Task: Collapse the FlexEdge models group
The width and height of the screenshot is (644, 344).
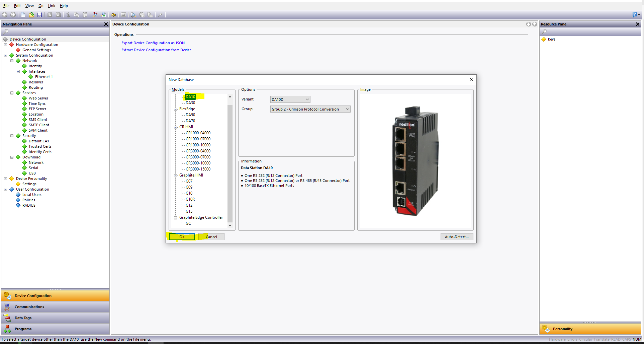Action: [x=175, y=109]
